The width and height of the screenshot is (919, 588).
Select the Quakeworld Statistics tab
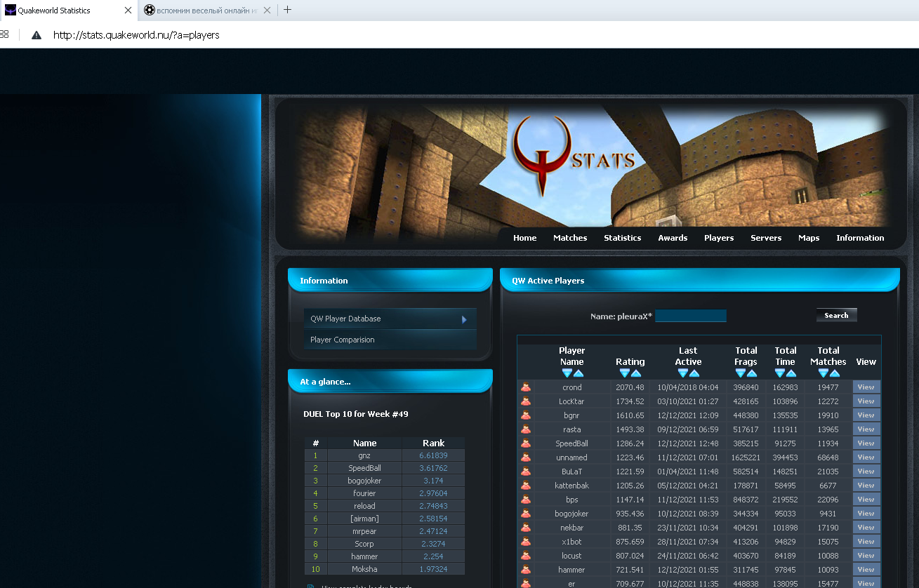[x=69, y=11]
